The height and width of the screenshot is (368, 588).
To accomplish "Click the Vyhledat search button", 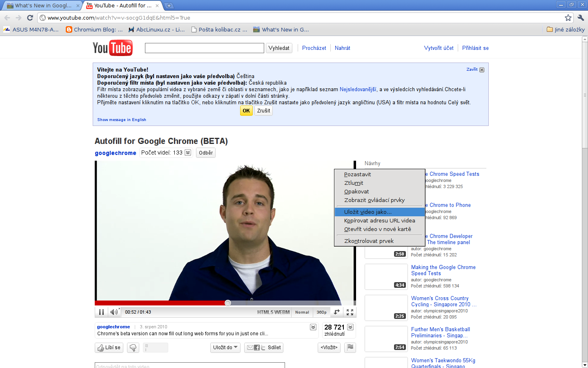I will pos(279,48).
